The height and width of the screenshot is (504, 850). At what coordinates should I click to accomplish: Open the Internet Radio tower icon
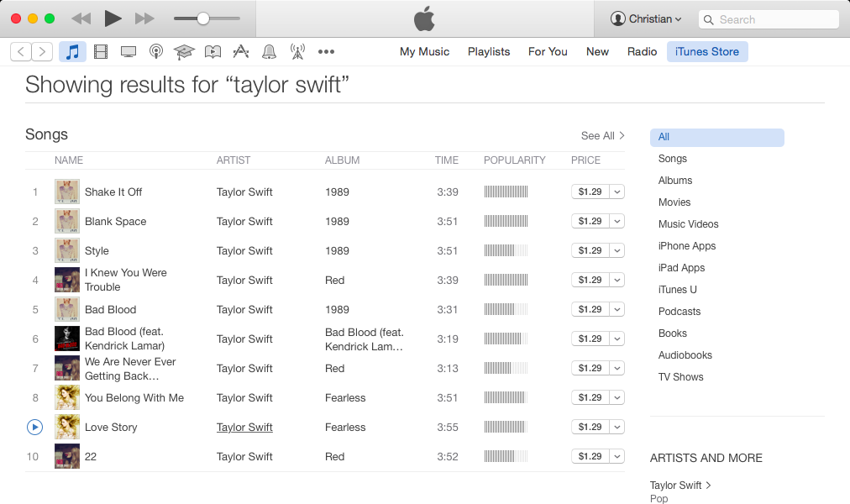pyautogui.click(x=297, y=52)
